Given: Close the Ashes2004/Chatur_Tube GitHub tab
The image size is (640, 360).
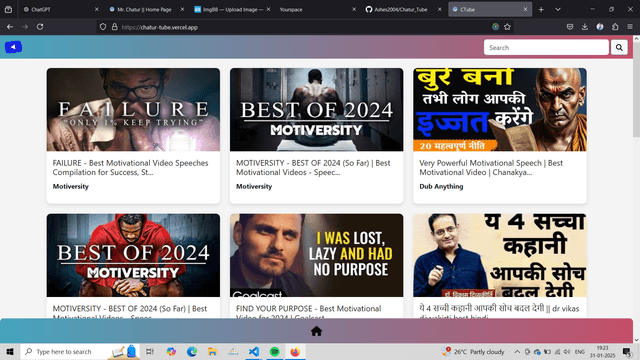Looking at the screenshot, I should tap(440, 9).
